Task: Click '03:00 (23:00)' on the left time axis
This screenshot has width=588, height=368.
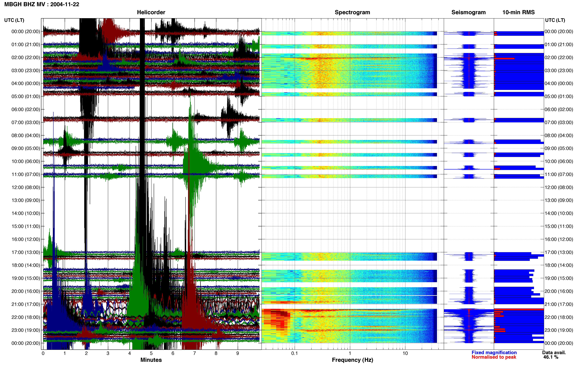Action: coord(26,71)
